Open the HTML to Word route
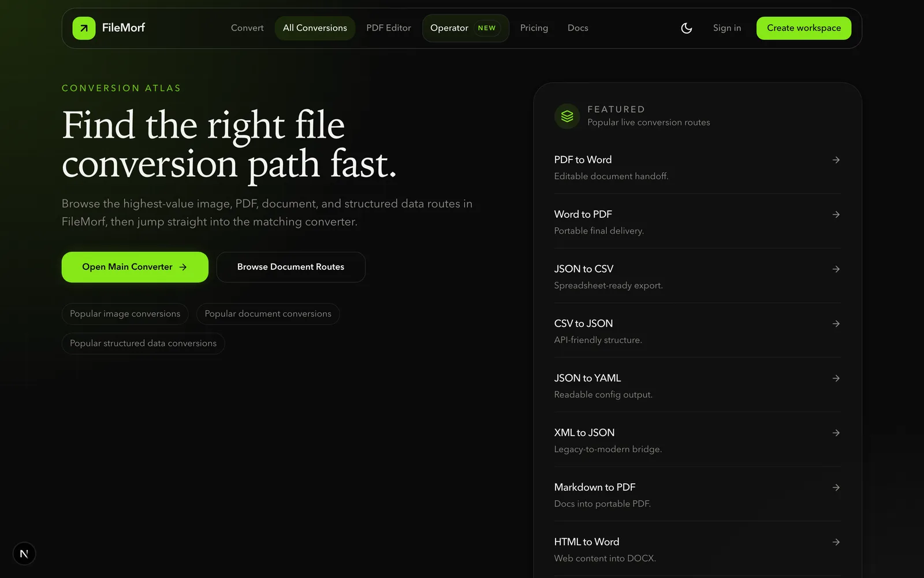The image size is (924, 578). tap(697, 550)
